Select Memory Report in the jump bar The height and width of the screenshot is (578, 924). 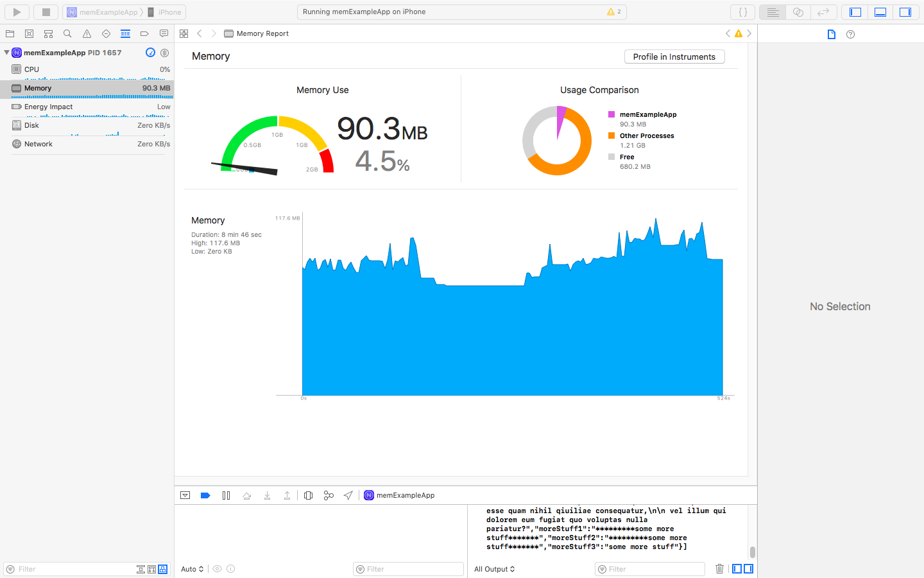(x=263, y=33)
